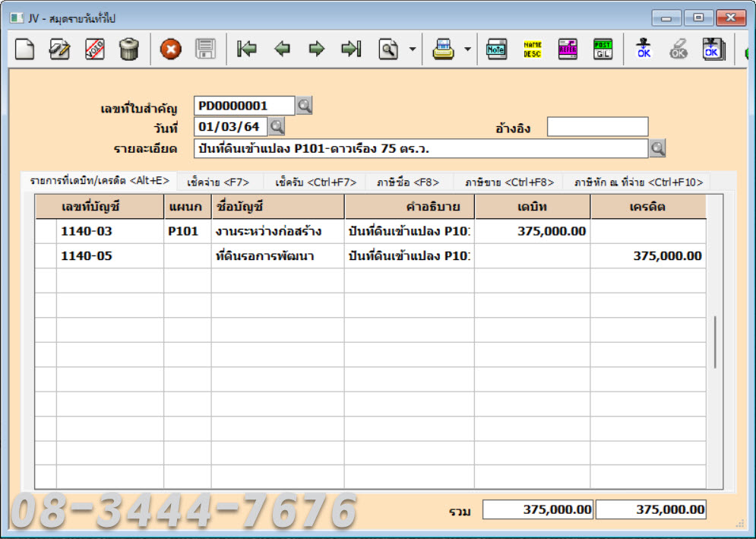The height and width of the screenshot is (539, 756).
Task: Click the VOID stamp icon
Action: 94,49
